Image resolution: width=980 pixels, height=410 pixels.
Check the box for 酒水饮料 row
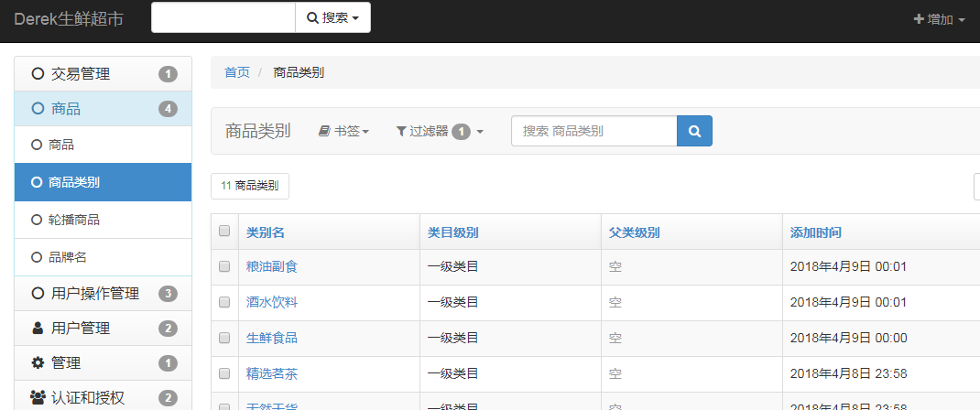[x=224, y=302]
